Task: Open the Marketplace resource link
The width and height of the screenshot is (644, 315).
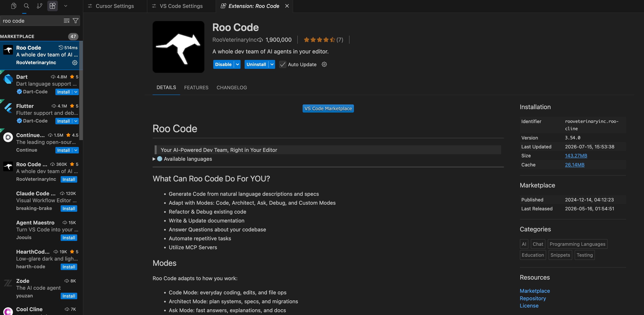Action: coord(535,291)
